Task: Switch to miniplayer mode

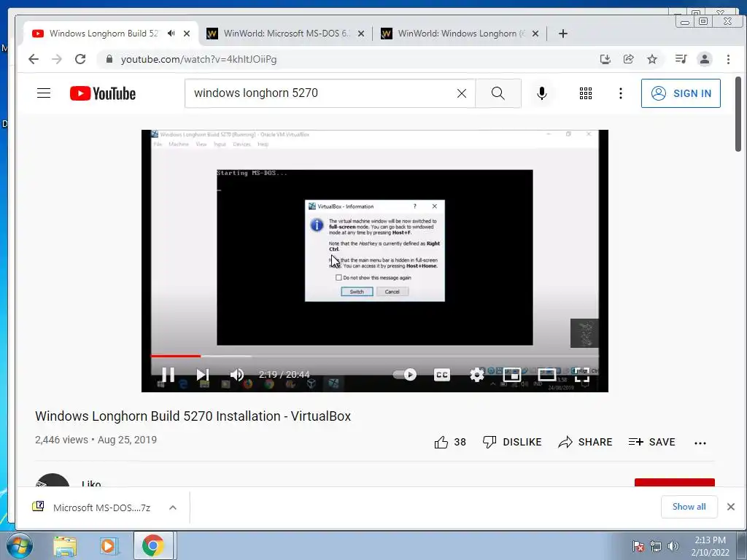Action: [x=511, y=375]
